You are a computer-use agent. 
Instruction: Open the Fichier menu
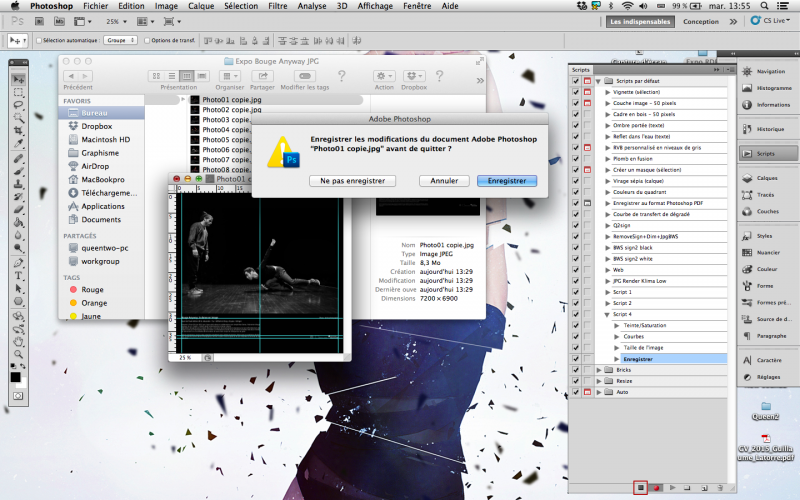point(95,6)
